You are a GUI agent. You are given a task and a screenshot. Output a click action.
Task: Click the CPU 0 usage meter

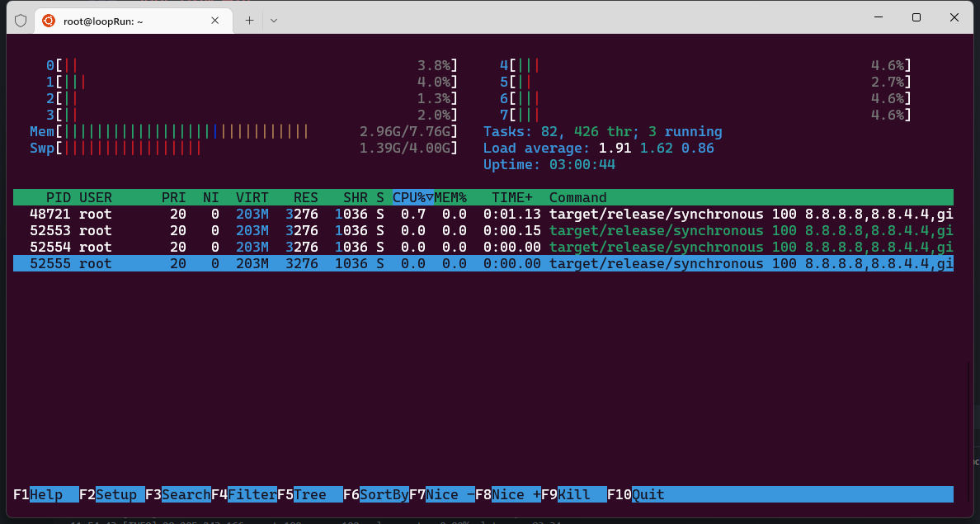(252, 66)
